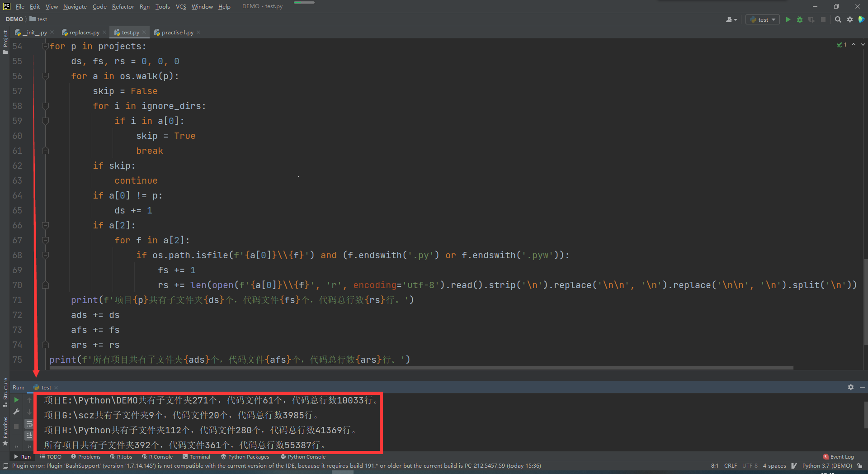
Task: Click the stop square in the Run panel sidebar
Action: 17,426
